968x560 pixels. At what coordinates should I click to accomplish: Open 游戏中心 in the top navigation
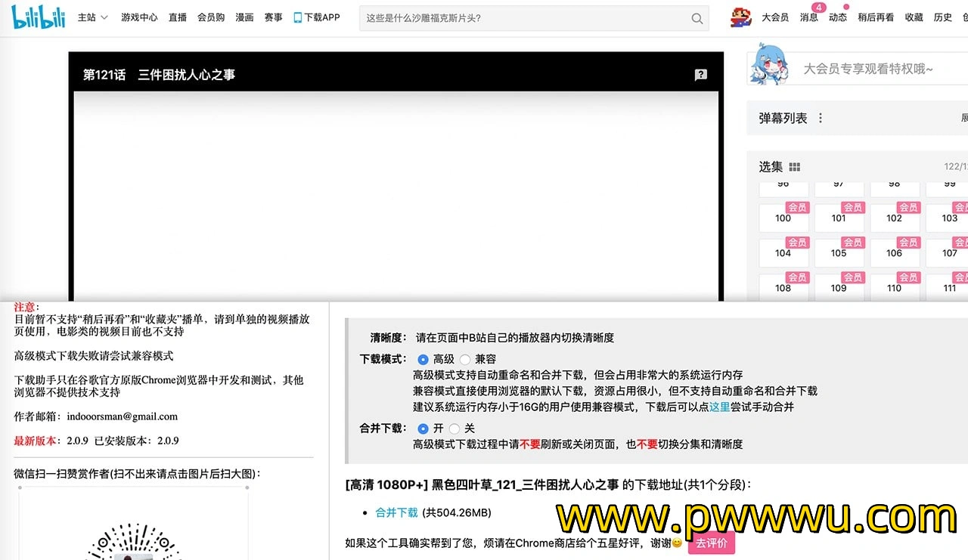(139, 17)
